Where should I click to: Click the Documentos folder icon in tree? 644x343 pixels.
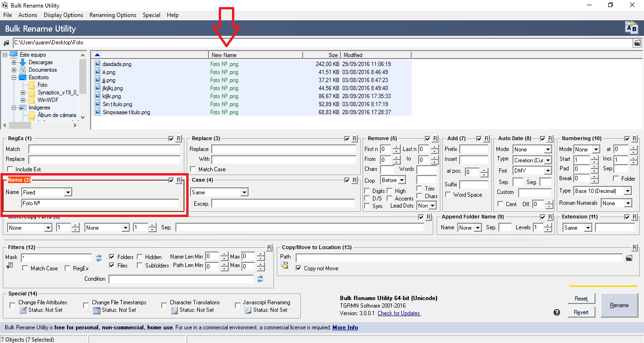coord(23,70)
